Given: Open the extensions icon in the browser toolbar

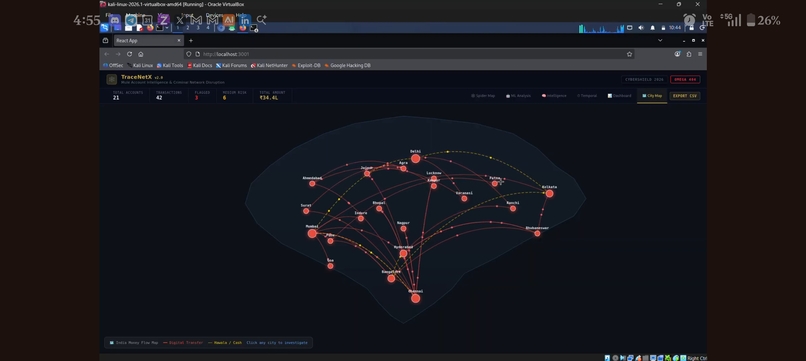Looking at the screenshot, I should coord(689,54).
